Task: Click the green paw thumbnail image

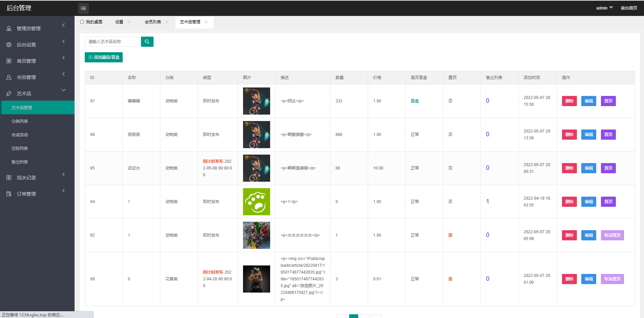Action: pos(257,202)
